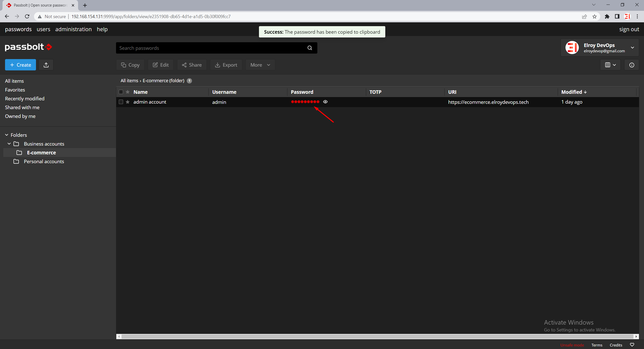Reload the page
Screen dimensions: 644x349
[x=27, y=17]
